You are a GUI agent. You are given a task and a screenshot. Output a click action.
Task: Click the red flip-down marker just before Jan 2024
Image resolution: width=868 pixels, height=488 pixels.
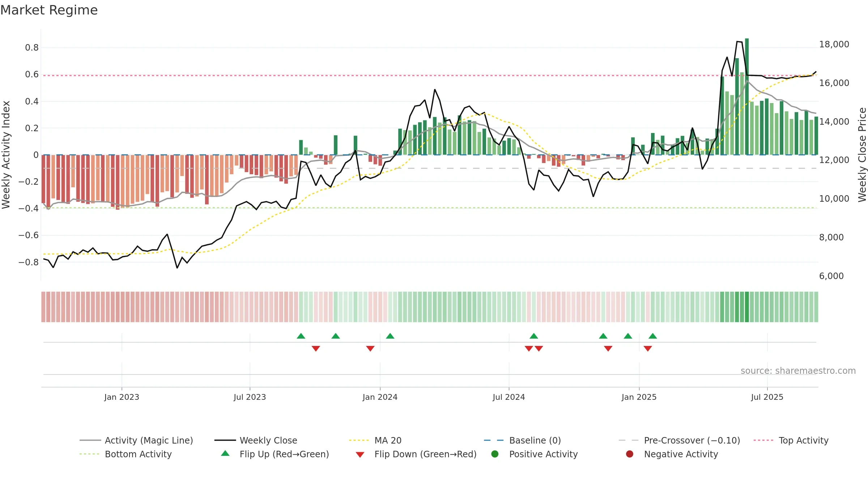[370, 348]
